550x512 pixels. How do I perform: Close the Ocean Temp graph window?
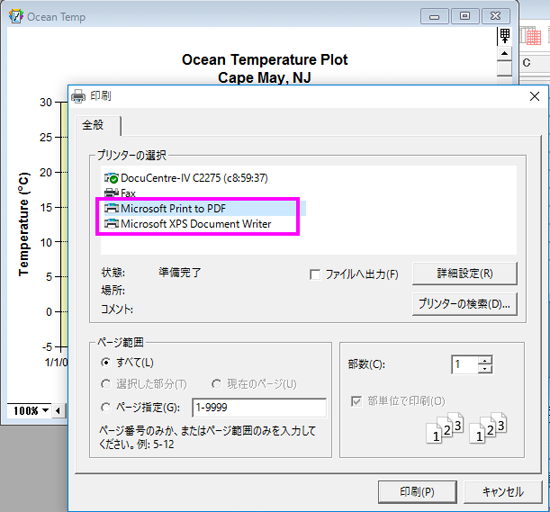click(x=495, y=16)
